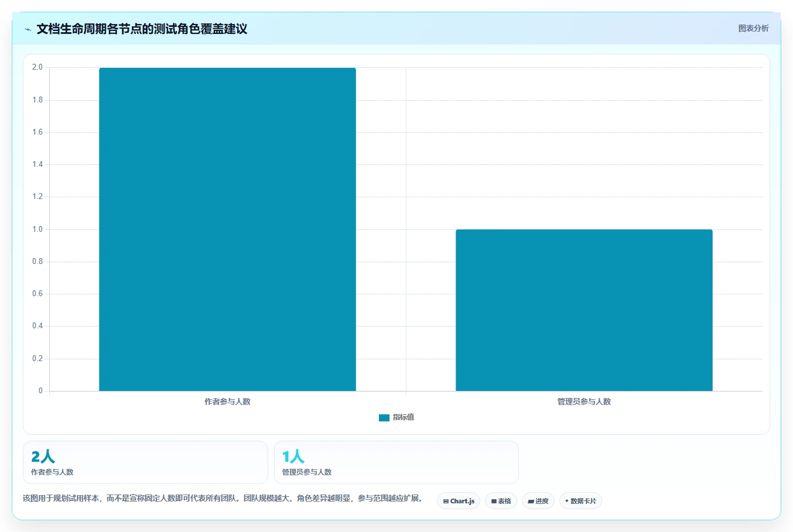Select the 数据卡片 tag chip
Viewport: 793px width, 532px height.
580,501
